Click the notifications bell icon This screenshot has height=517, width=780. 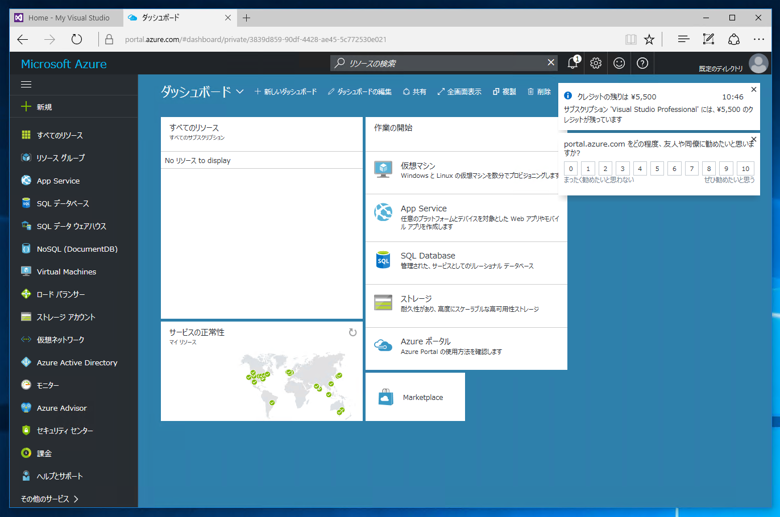pyautogui.click(x=573, y=63)
